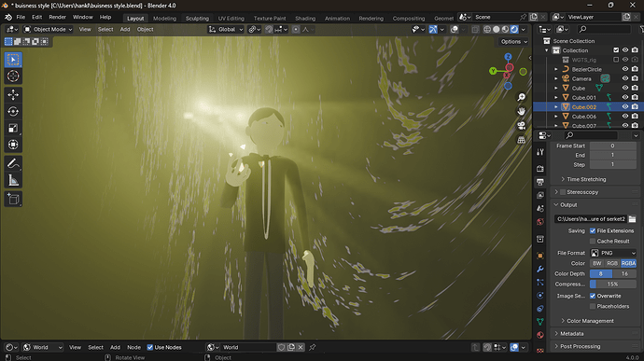Viewport: 644px width, 361px height.
Task: Activate the Transform tool
Action: (x=13, y=145)
